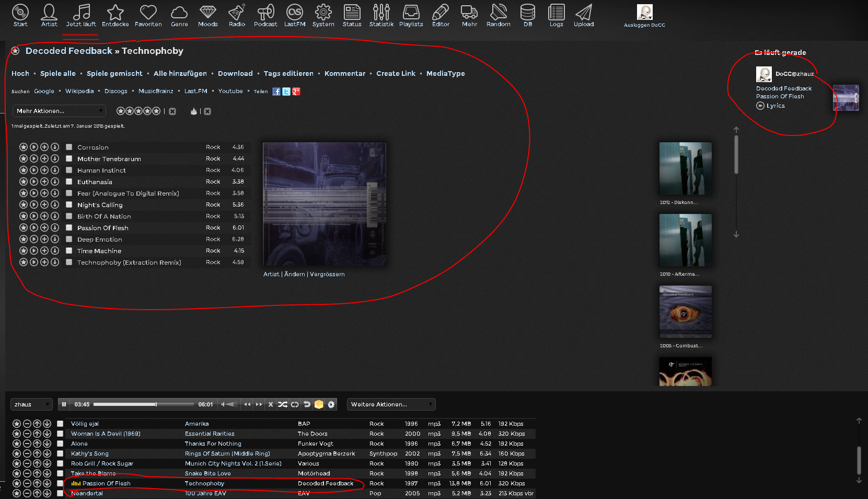Share album via Facebook icon
The width and height of the screenshot is (868, 499).
(276, 92)
